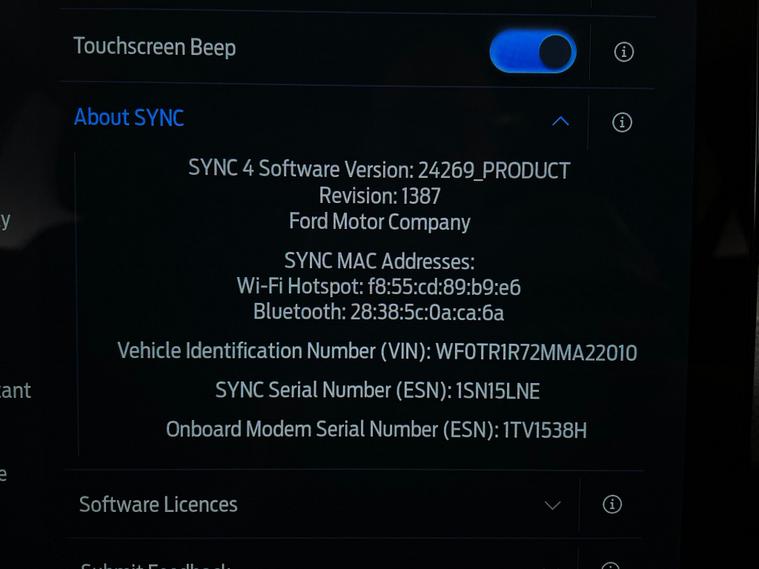Tap the Bluetooth MAC address line
This screenshot has height=569, width=759.
coord(379,312)
